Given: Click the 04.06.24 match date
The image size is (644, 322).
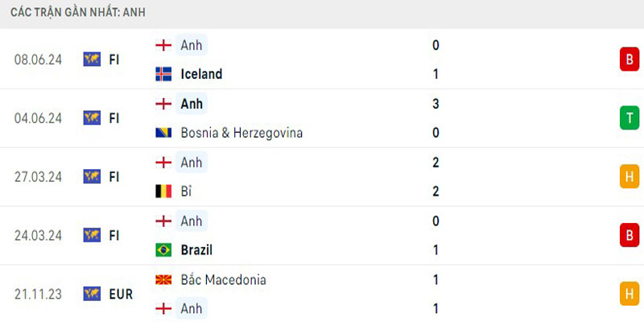Looking at the screenshot, I should [38, 118].
